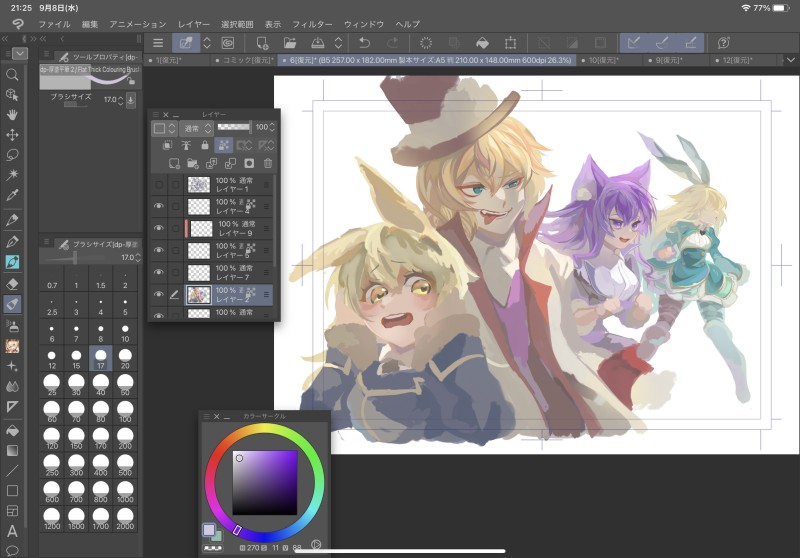Image resolution: width=800 pixels, height=558 pixels.
Task: Select the Auto select magic wand tool
Action: pos(12,174)
